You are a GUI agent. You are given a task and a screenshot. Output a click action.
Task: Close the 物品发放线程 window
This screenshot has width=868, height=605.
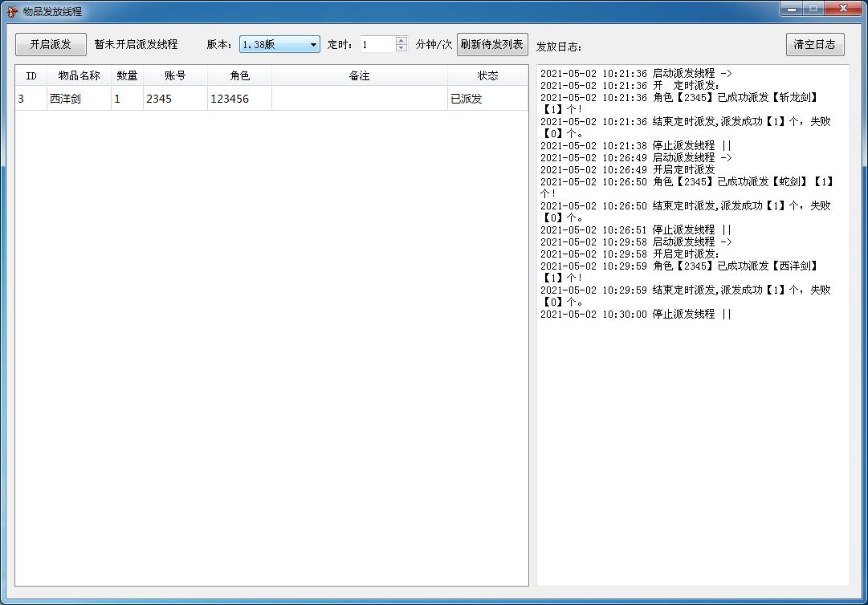pyautogui.click(x=844, y=8)
